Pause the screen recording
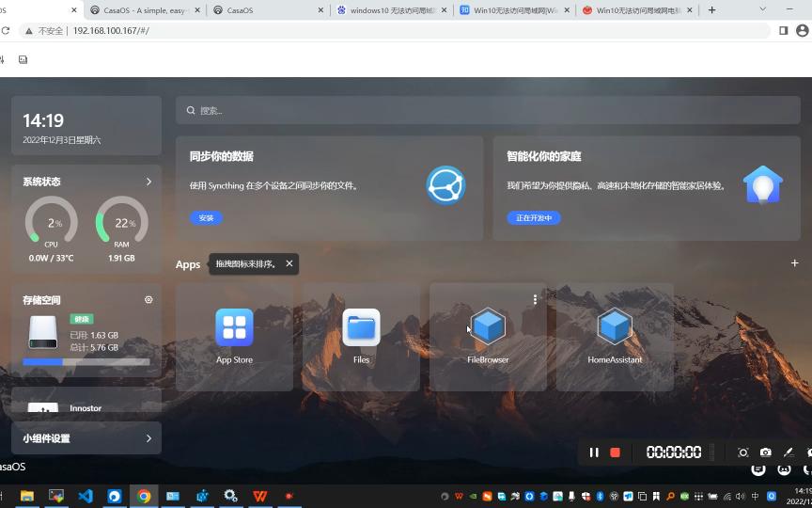Screen dimensions: 812x508 [x=594, y=452]
